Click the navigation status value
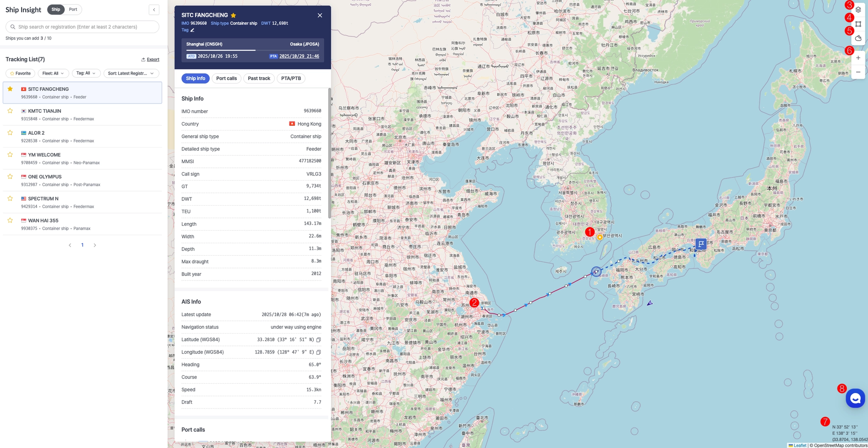 pos(296,327)
